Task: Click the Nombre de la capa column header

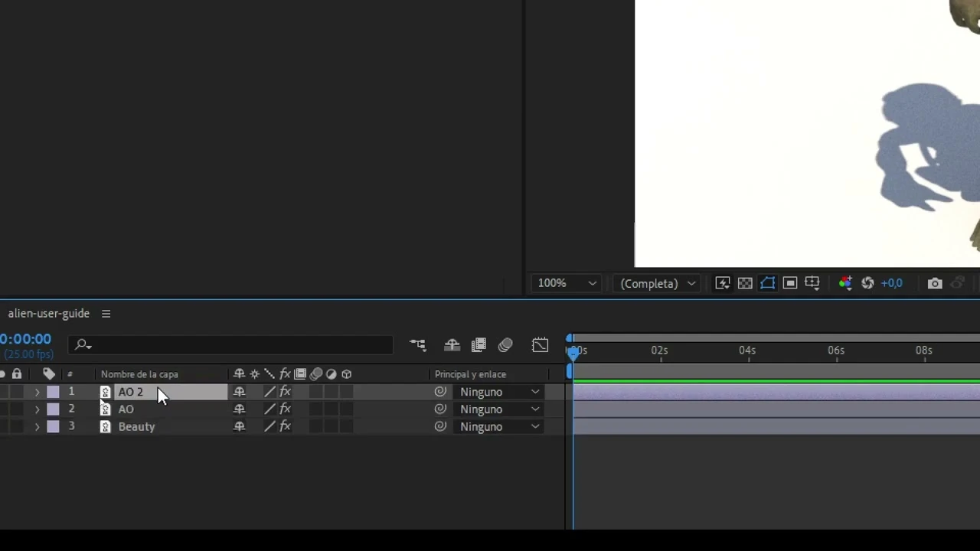Action: click(139, 374)
